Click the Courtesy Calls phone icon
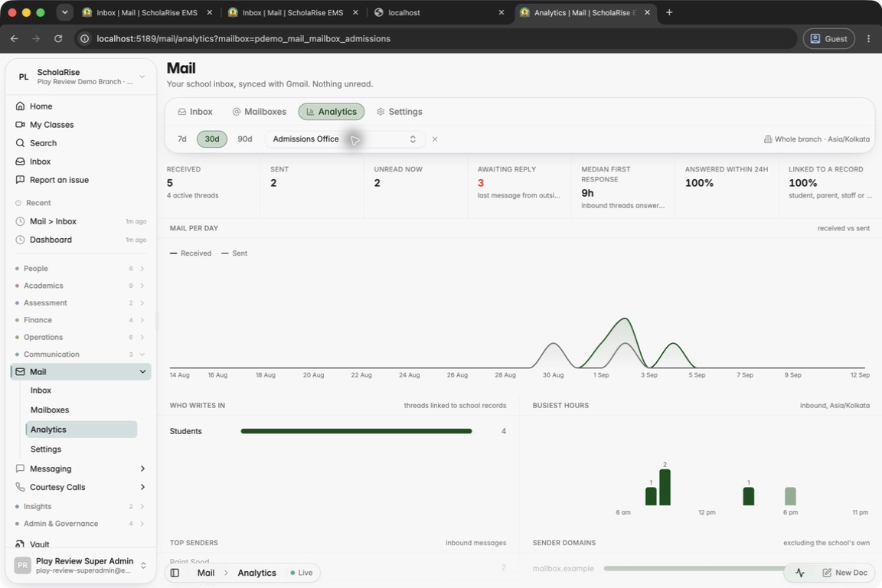882x588 pixels. point(20,487)
